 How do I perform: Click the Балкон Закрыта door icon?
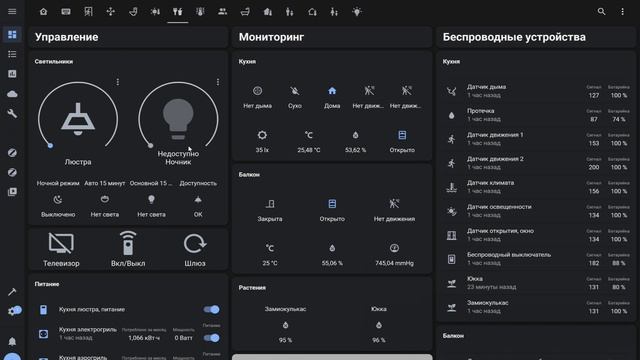coord(270,204)
